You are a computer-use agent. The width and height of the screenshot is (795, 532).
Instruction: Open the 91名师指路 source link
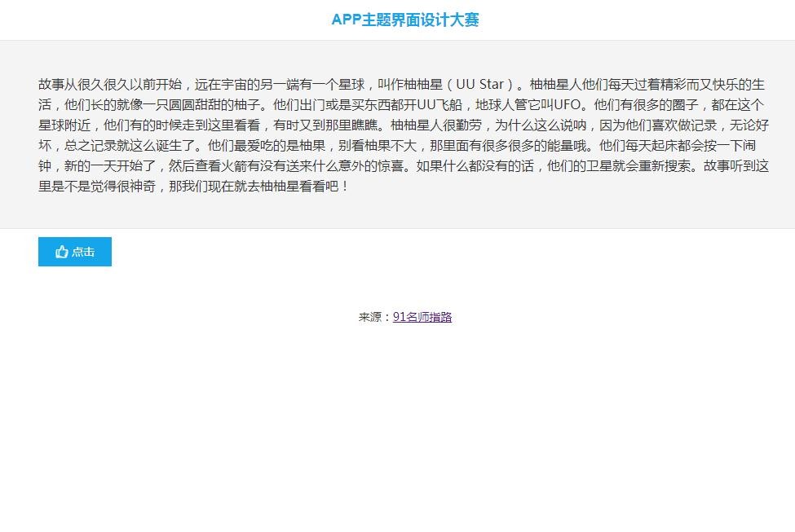422,317
